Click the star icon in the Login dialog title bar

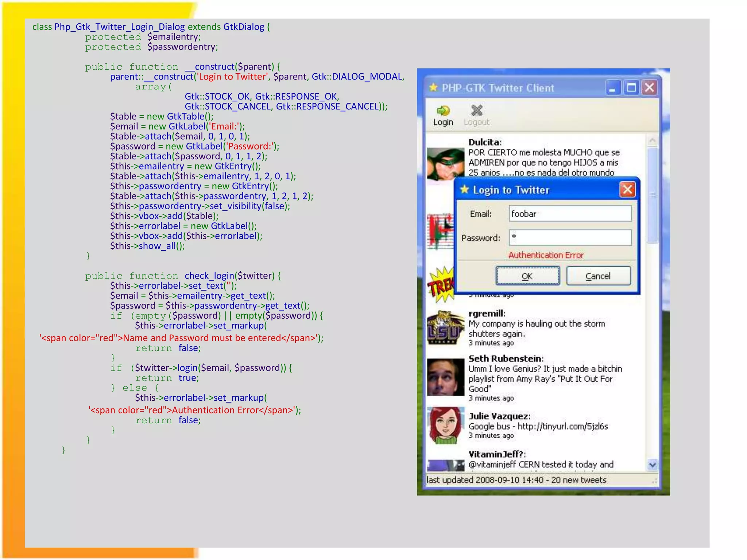click(x=464, y=189)
